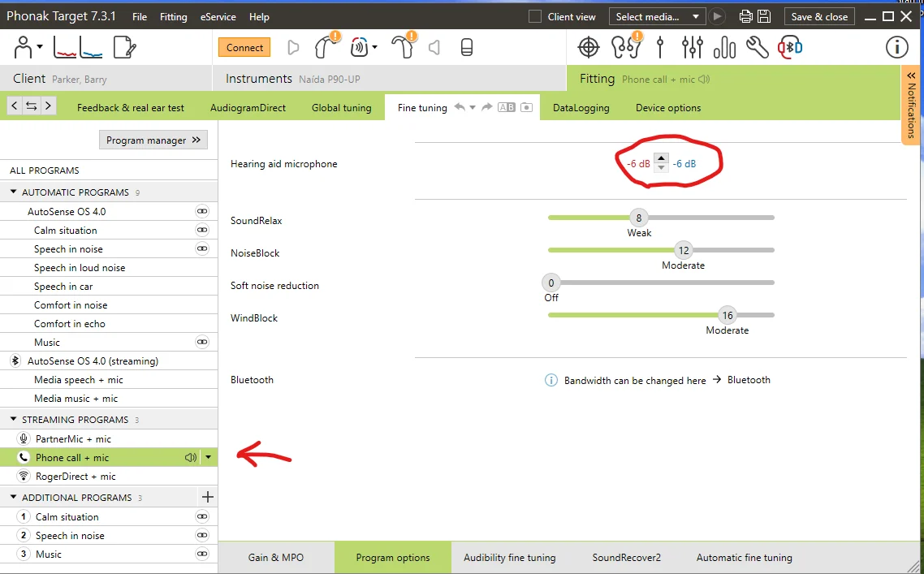Toggle link icon for AutoSense OS 4.0
This screenshot has width=924, height=574.
[x=202, y=211]
